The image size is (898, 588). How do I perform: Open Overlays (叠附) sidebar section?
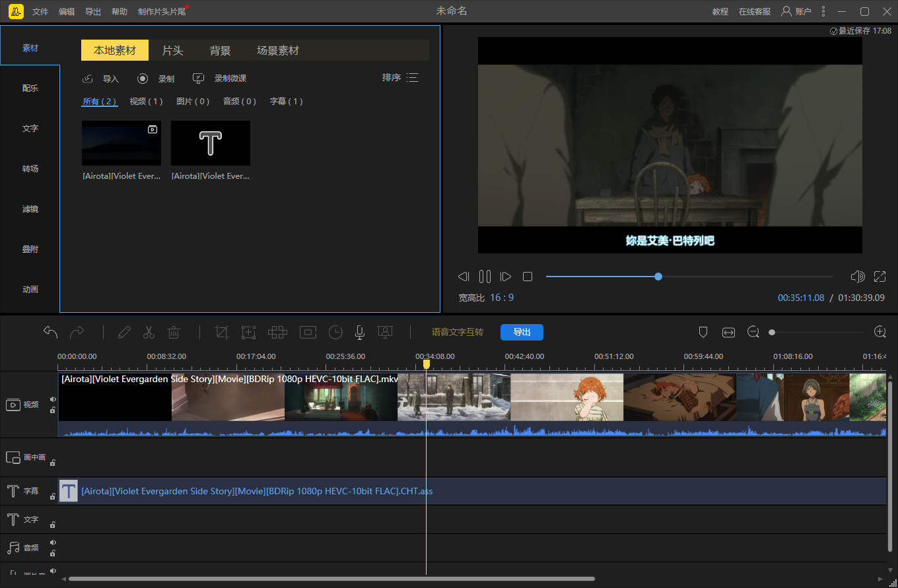tap(30, 249)
